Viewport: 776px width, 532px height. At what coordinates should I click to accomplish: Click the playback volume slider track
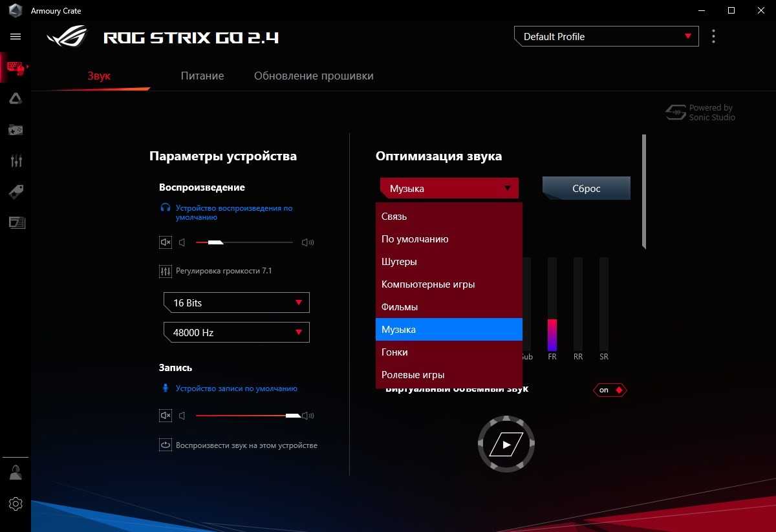click(x=259, y=242)
